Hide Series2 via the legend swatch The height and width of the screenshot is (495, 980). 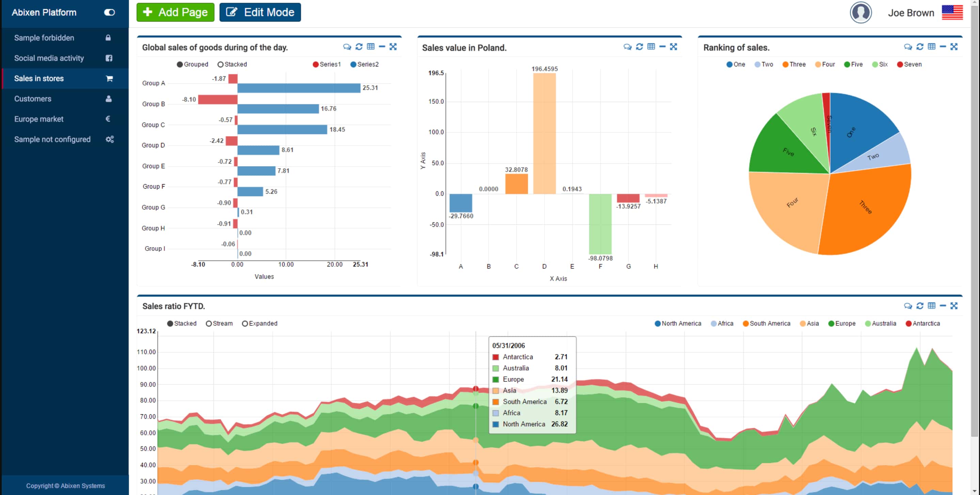click(x=354, y=64)
